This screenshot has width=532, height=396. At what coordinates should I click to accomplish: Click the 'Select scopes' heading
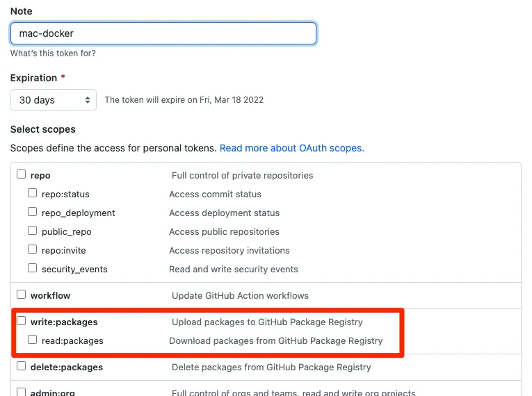coord(43,129)
